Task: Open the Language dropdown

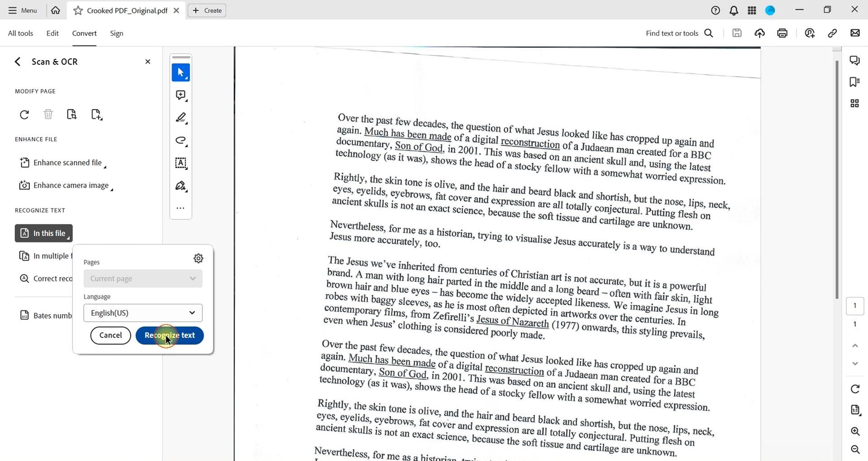Action: [142, 312]
